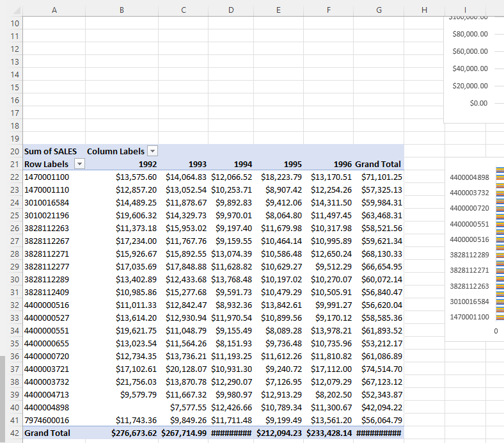Click the Sum of SALES cell

pos(51,152)
